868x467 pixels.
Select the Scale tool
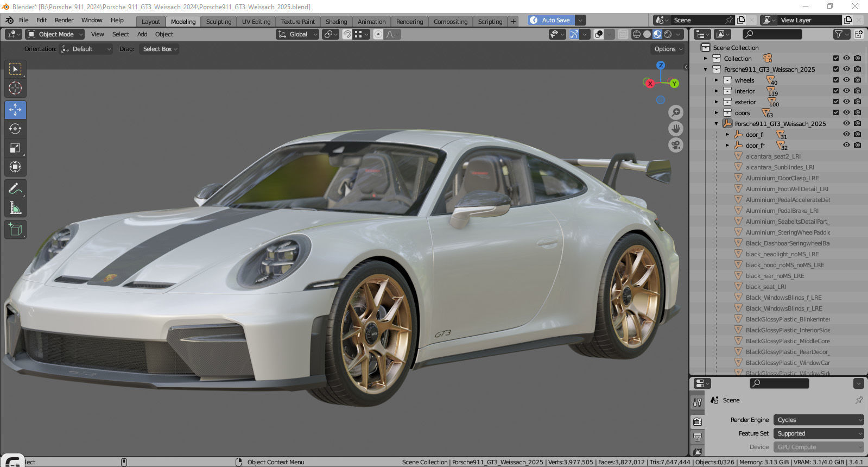tap(15, 148)
